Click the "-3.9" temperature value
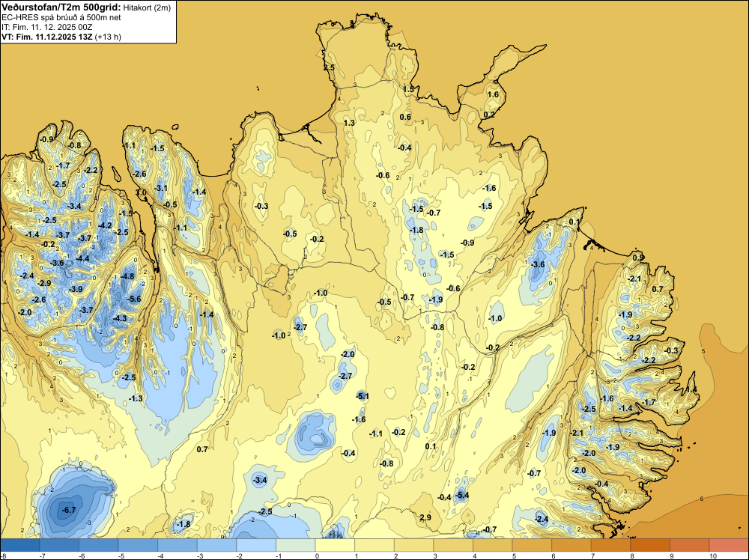Viewport: 749px width, 560px height. (76, 289)
